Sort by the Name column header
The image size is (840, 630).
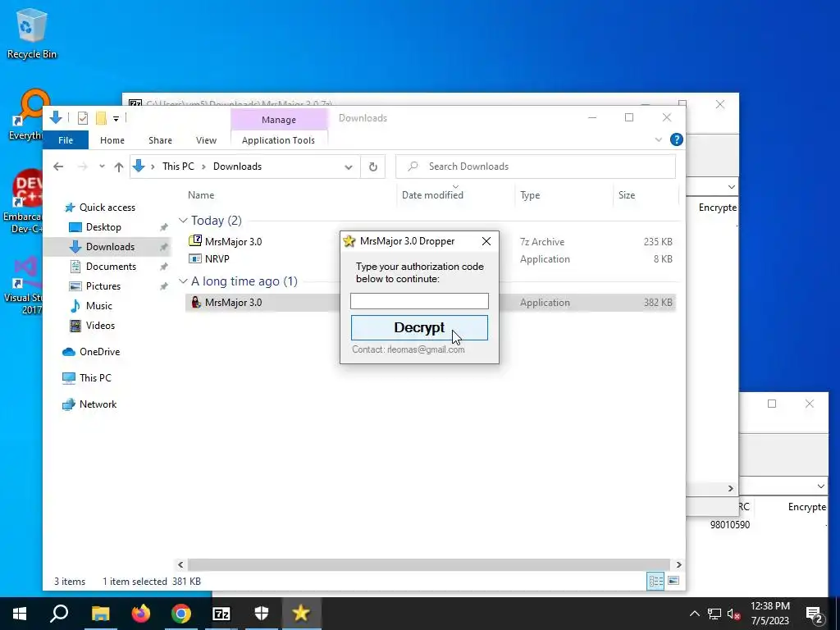[201, 195]
